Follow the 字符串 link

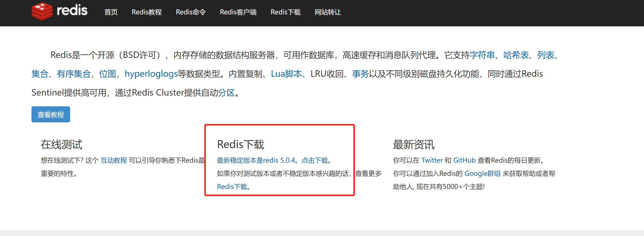(x=482, y=55)
